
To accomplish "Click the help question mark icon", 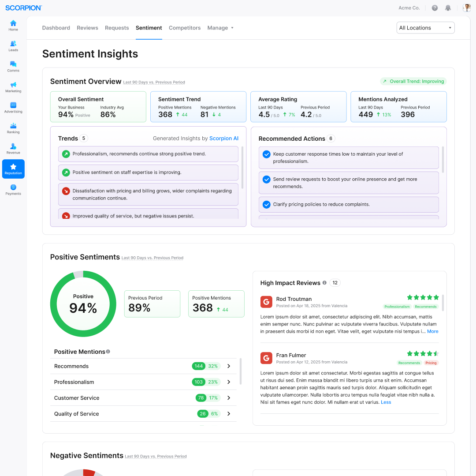I will coord(435,8).
